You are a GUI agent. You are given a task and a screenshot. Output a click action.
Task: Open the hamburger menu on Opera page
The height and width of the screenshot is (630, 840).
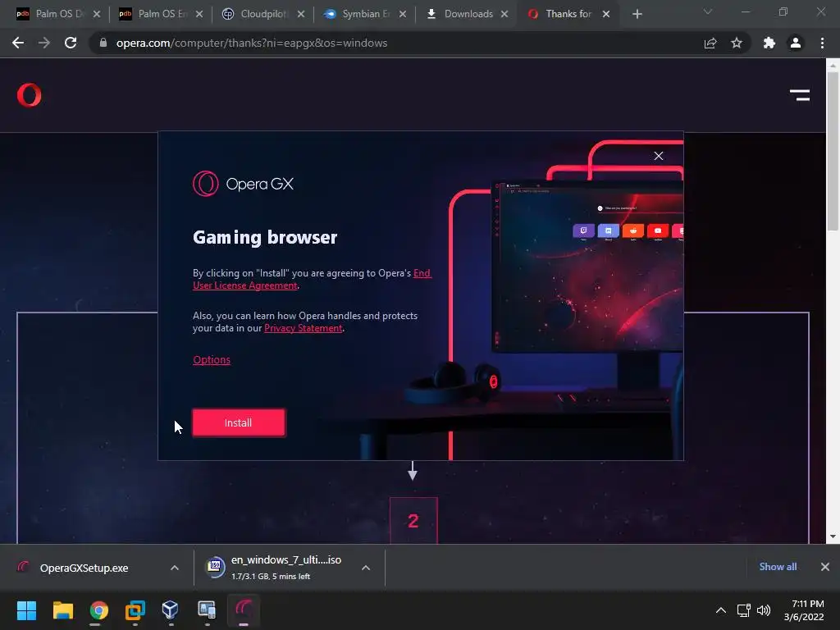[799, 95]
